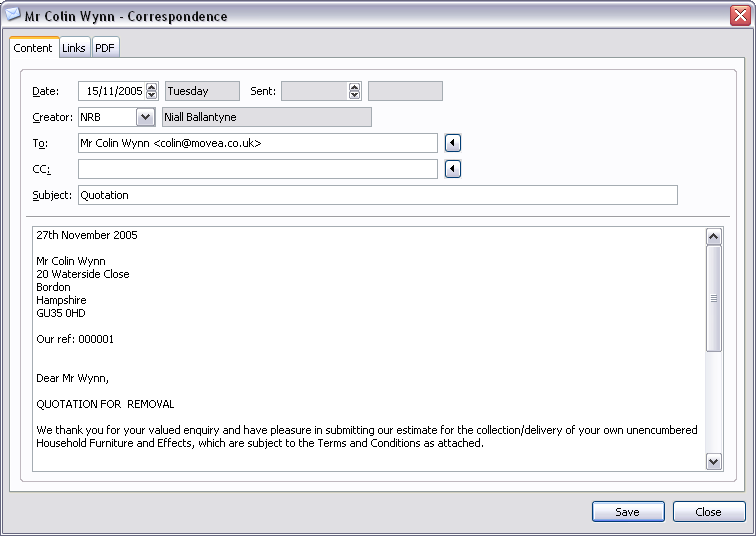
Task: Click the envelope icon in the title bar
Action: (13, 15)
